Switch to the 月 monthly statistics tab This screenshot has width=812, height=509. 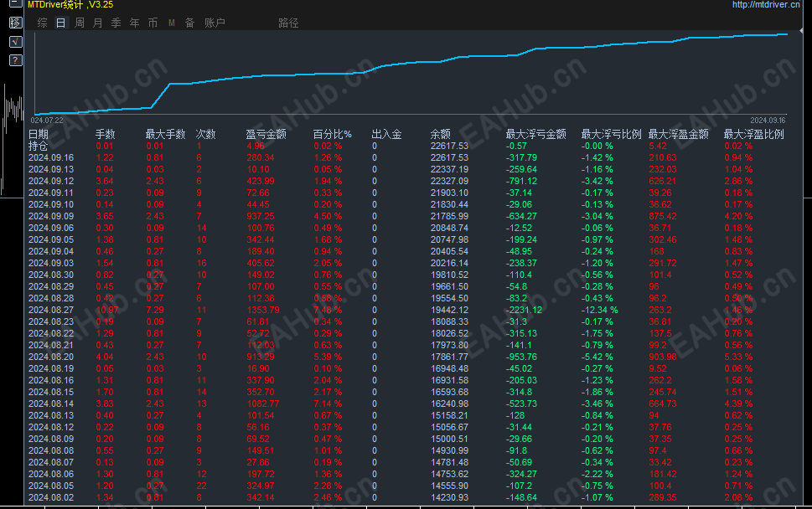[96, 23]
